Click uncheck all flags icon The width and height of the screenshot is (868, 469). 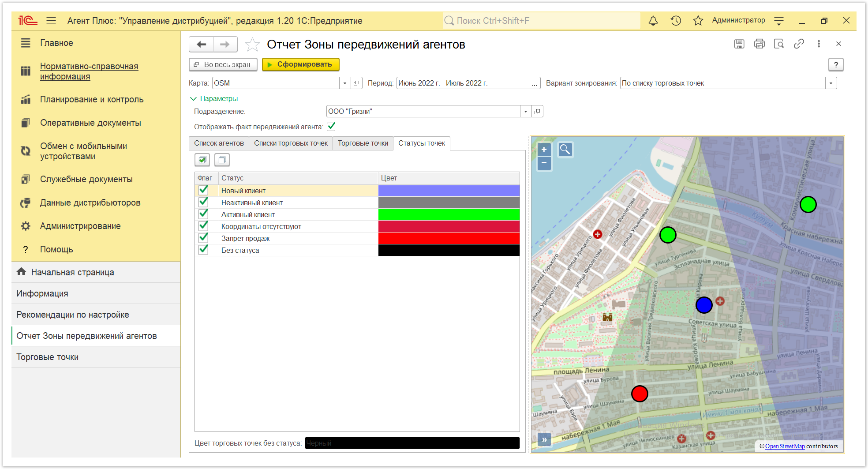[x=222, y=160]
